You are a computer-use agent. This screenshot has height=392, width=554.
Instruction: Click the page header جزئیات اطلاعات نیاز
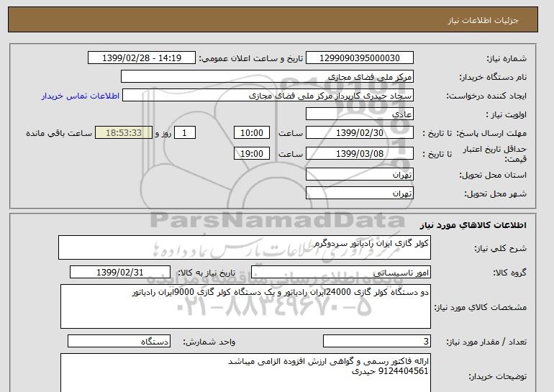click(x=483, y=20)
